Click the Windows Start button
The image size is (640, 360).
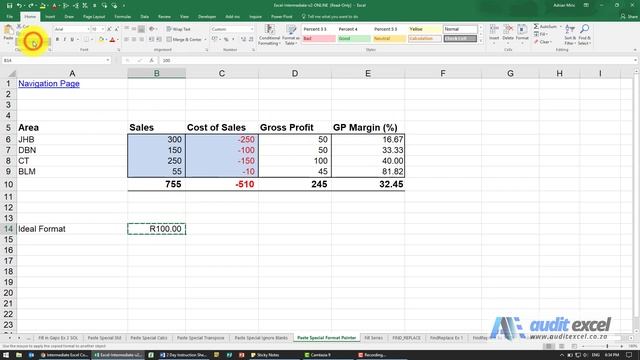(6, 355)
